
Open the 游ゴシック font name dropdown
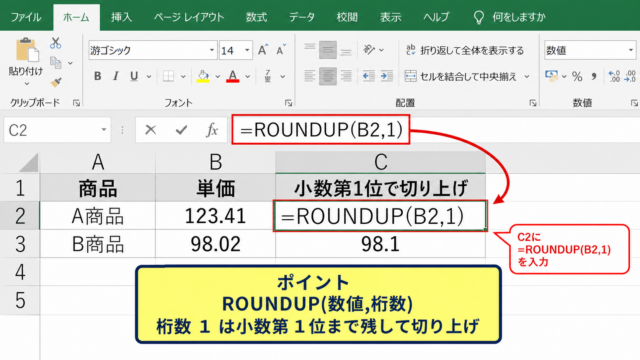[212, 50]
